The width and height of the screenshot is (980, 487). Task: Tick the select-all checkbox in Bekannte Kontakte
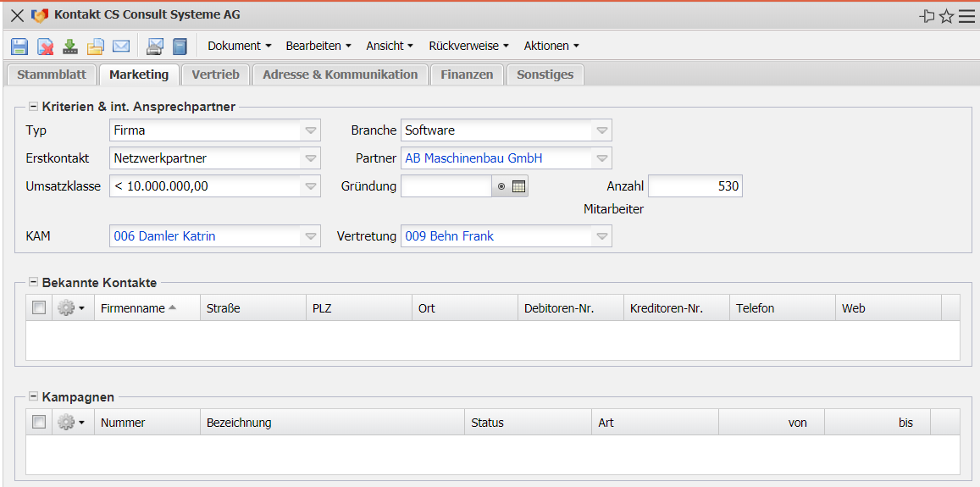39,308
